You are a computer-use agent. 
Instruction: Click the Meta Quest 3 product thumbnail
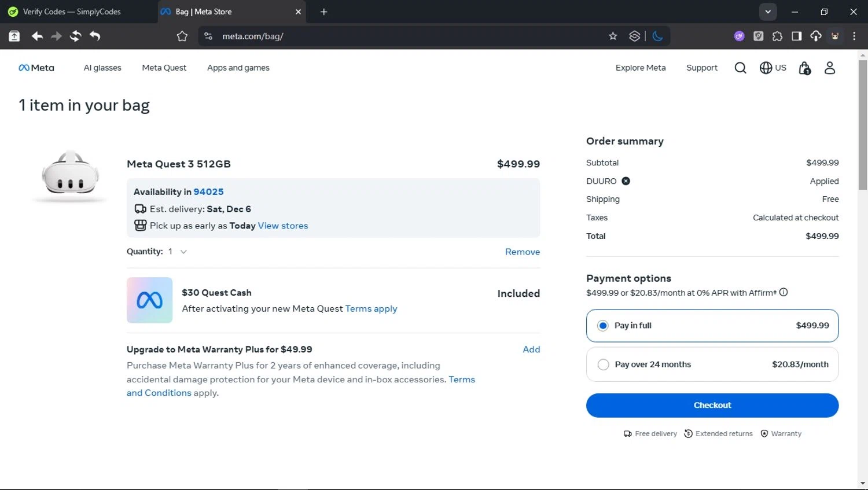70,175
